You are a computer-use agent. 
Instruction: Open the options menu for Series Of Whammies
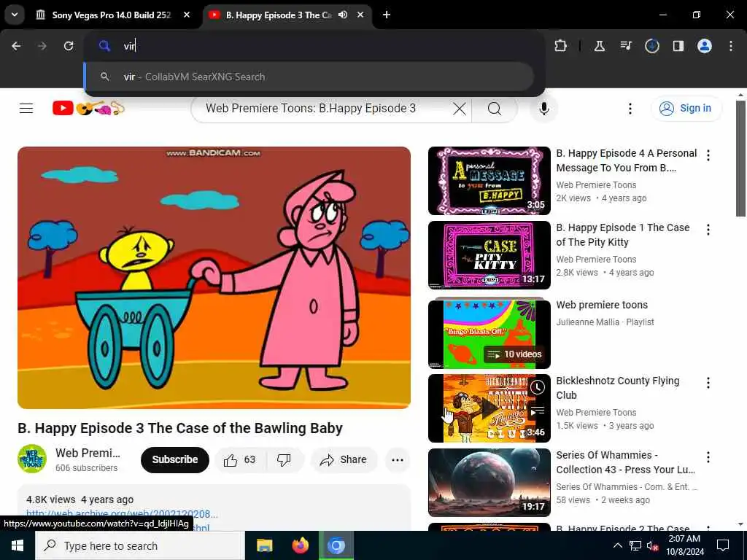(708, 457)
